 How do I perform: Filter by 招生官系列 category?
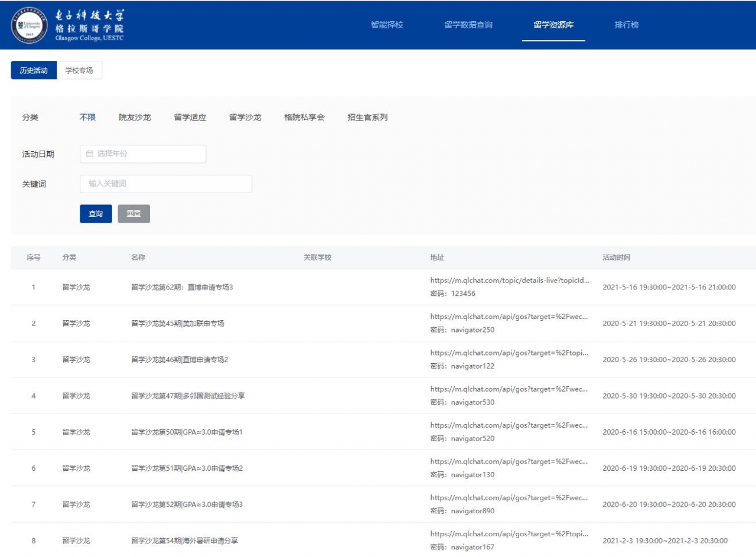tap(367, 118)
